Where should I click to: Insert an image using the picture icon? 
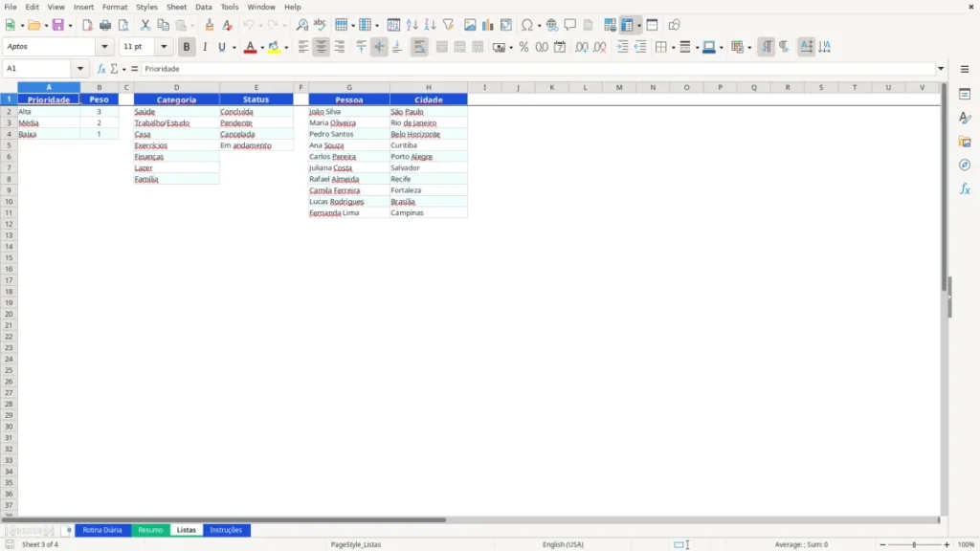[x=470, y=25]
